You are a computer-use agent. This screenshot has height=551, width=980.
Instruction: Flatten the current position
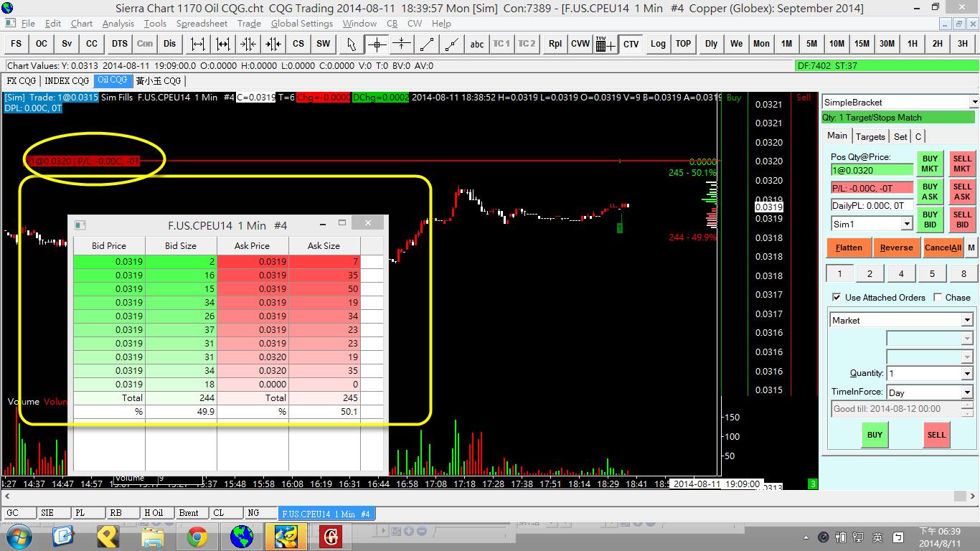tap(849, 248)
